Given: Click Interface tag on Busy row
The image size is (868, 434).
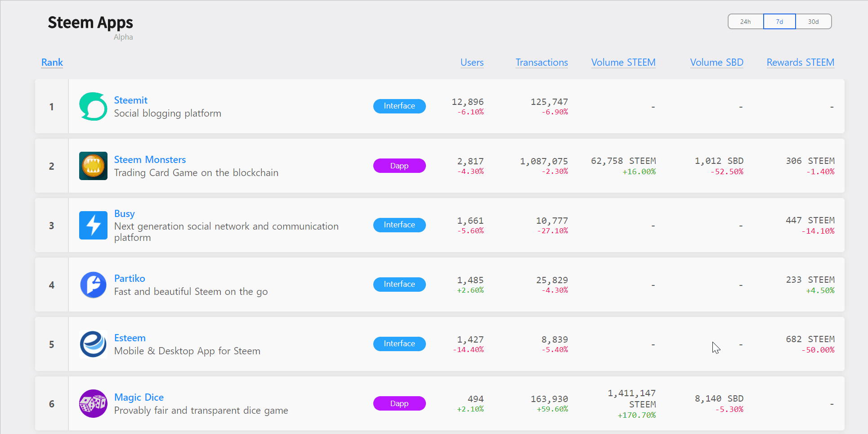Looking at the screenshot, I should tap(399, 225).
